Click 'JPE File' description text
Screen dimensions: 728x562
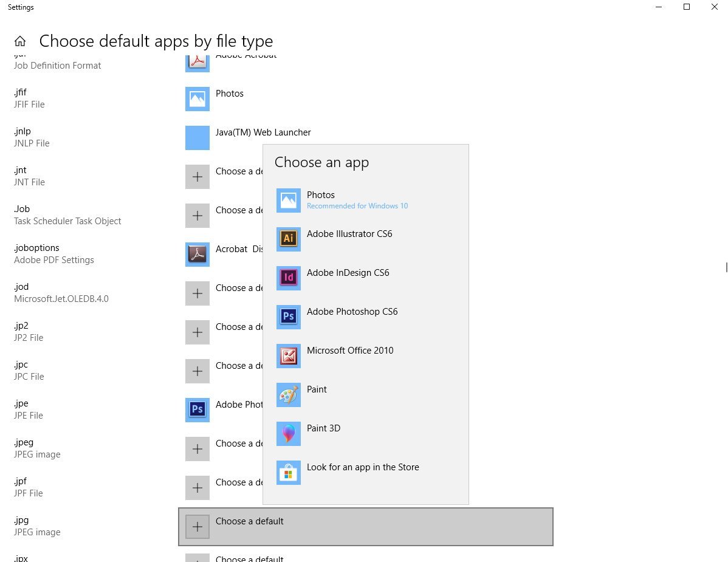click(x=29, y=416)
